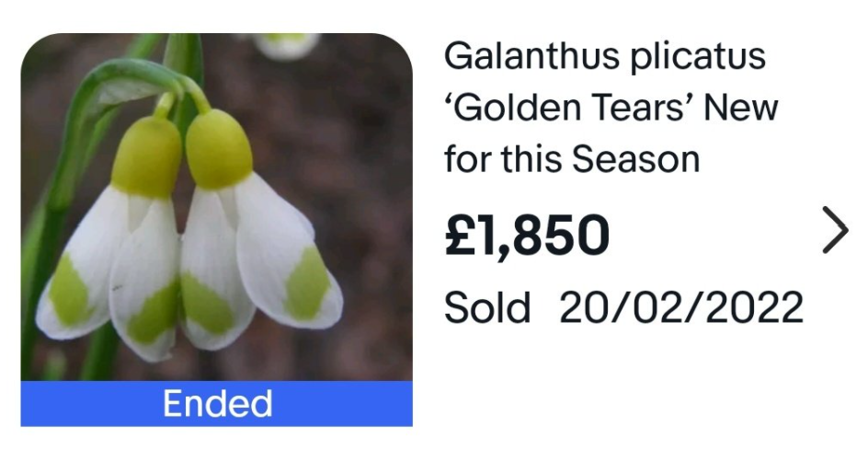Click the left flower's yellow ovary

pyautogui.click(x=147, y=156)
